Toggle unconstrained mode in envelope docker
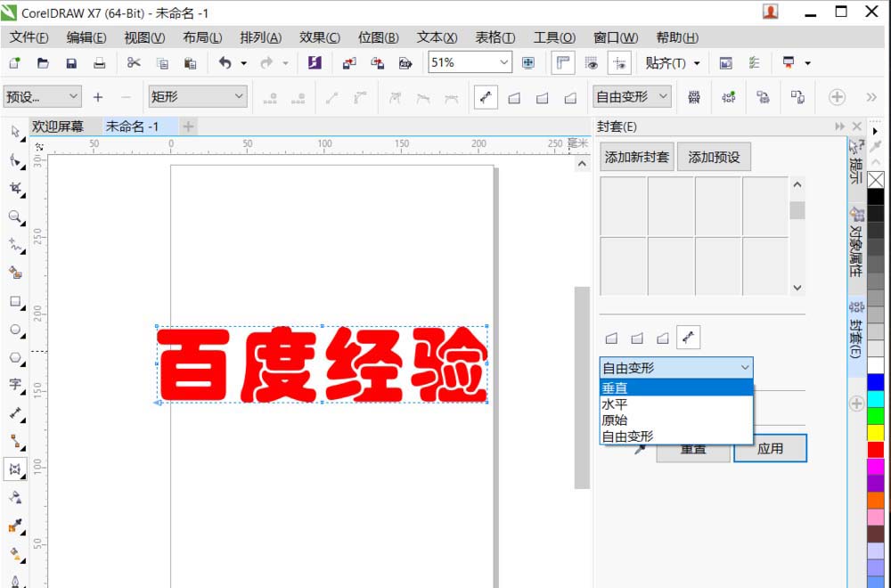Viewport: 891px width, 588px height. [x=688, y=338]
